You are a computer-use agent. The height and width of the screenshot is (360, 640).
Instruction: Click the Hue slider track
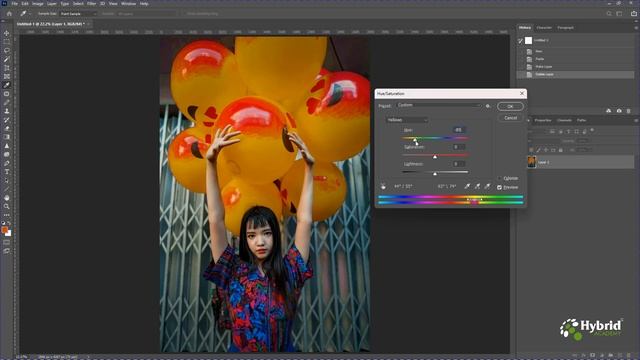tap(435, 138)
